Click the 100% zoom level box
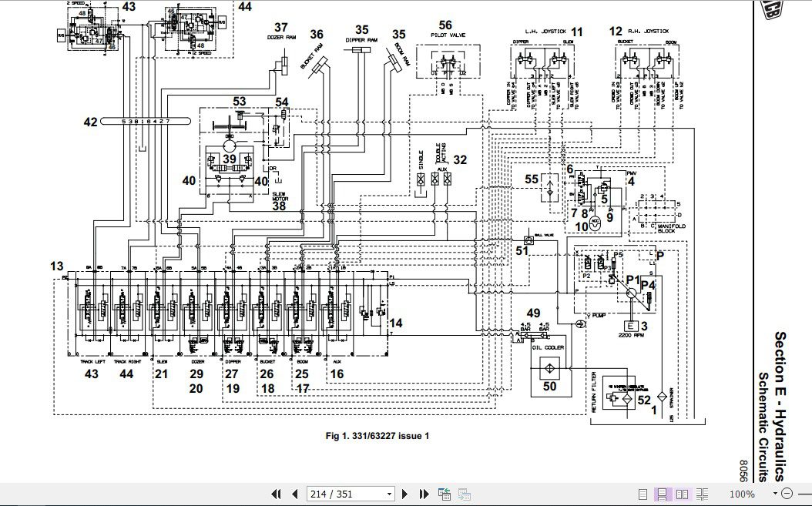Screen dimensions: 812x506 pos(740,494)
